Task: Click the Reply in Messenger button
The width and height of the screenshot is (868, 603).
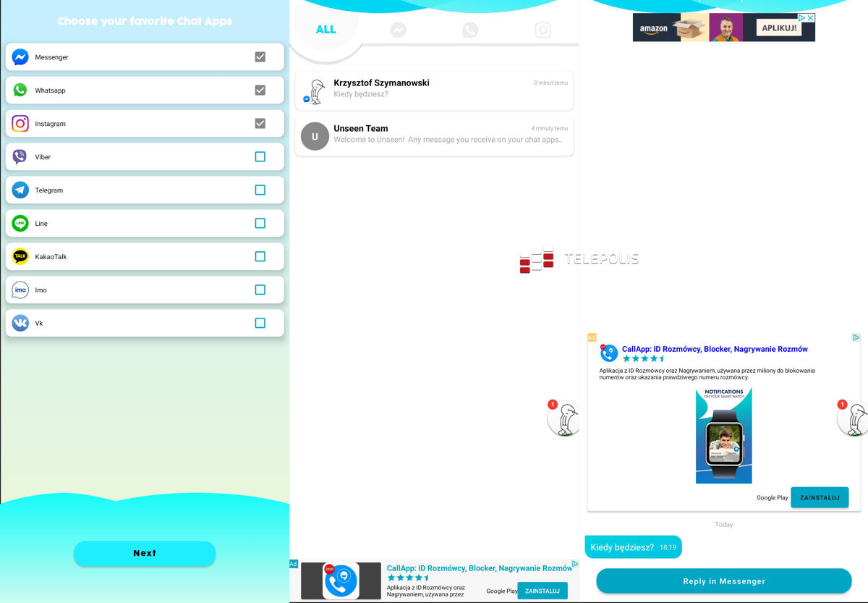Action: click(723, 581)
